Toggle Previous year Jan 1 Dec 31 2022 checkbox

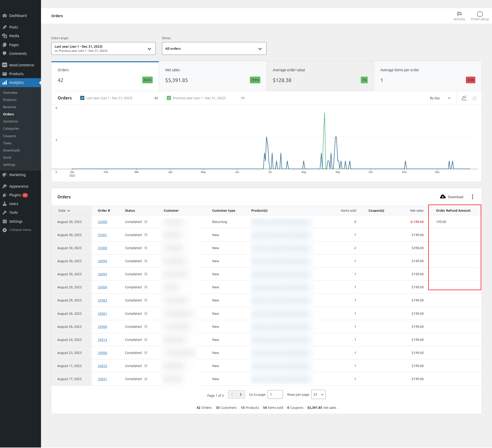(x=169, y=98)
